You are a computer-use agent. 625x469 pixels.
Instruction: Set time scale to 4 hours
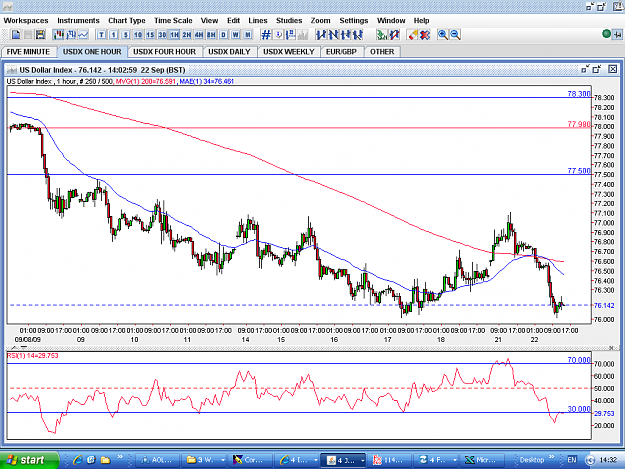199,35
